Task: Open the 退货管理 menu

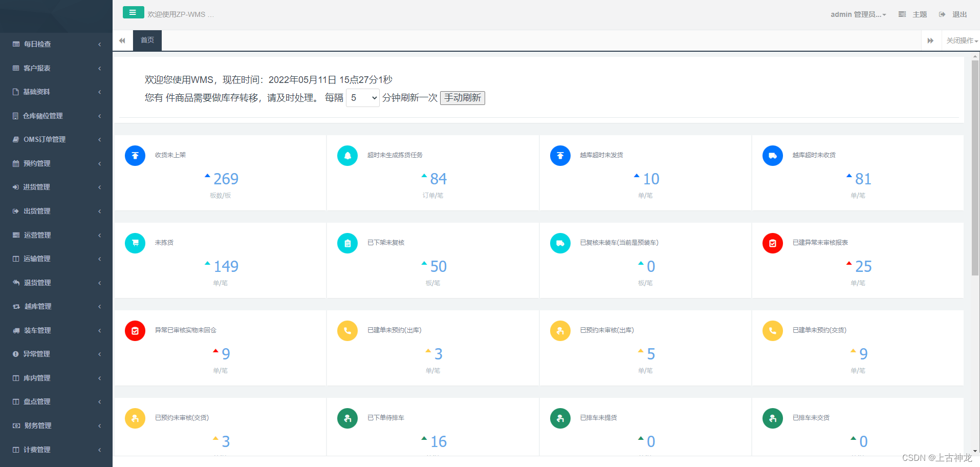Action: [56, 283]
